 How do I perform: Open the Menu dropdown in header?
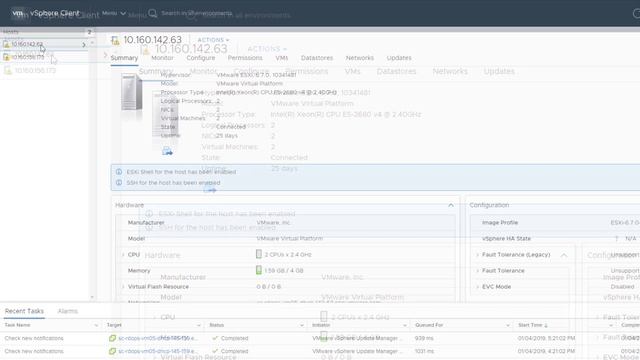click(113, 13)
